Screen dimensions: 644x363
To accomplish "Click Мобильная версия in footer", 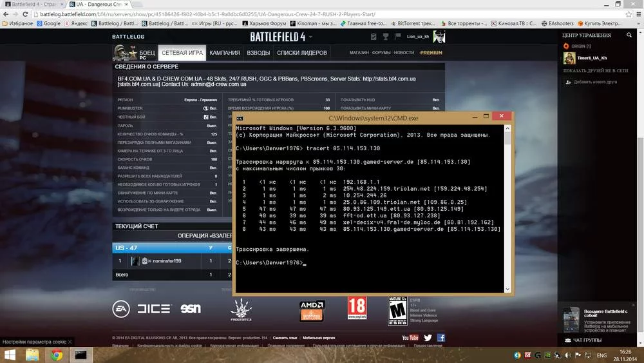I will (319, 338).
